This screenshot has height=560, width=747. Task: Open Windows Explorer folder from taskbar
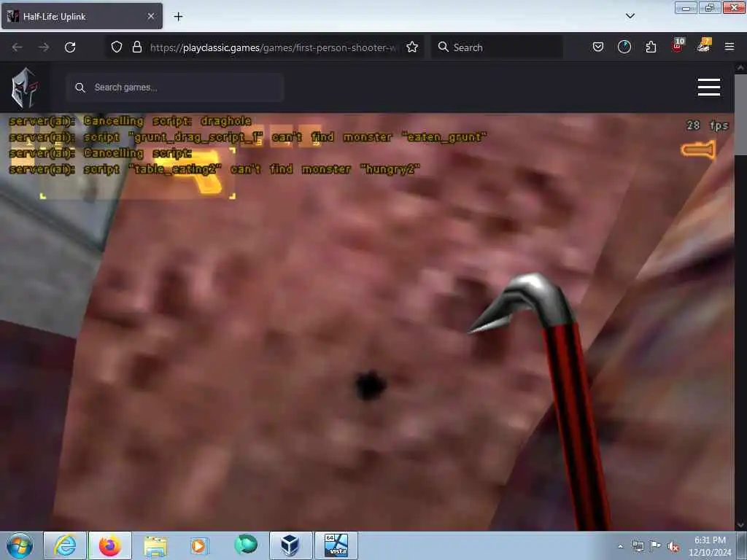coord(155,546)
